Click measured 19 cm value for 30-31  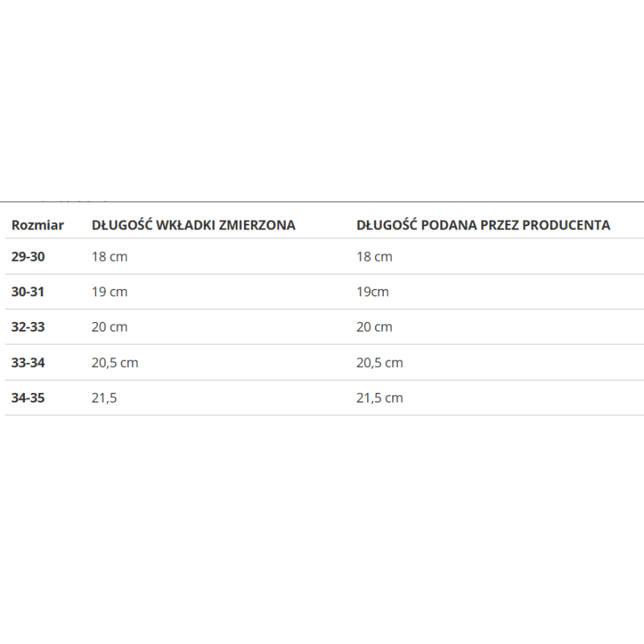click(x=109, y=292)
